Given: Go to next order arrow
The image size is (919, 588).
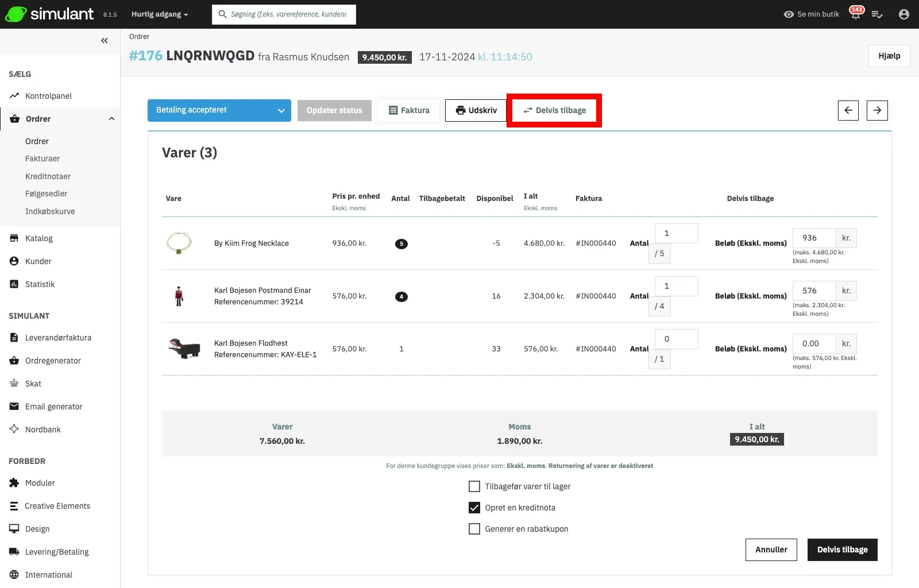Looking at the screenshot, I should point(877,110).
